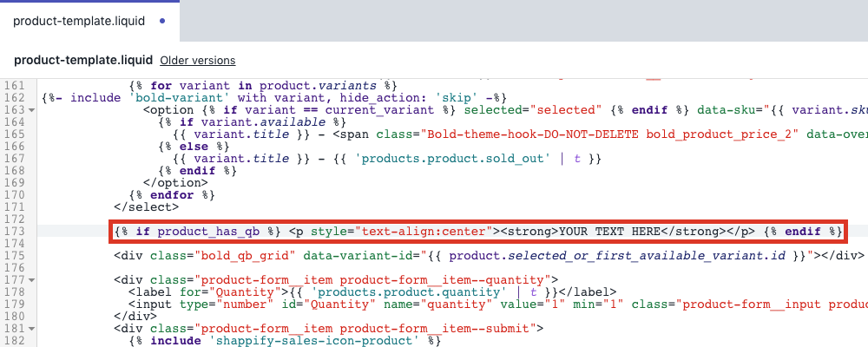Click the closing </select> tag

tap(147, 207)
